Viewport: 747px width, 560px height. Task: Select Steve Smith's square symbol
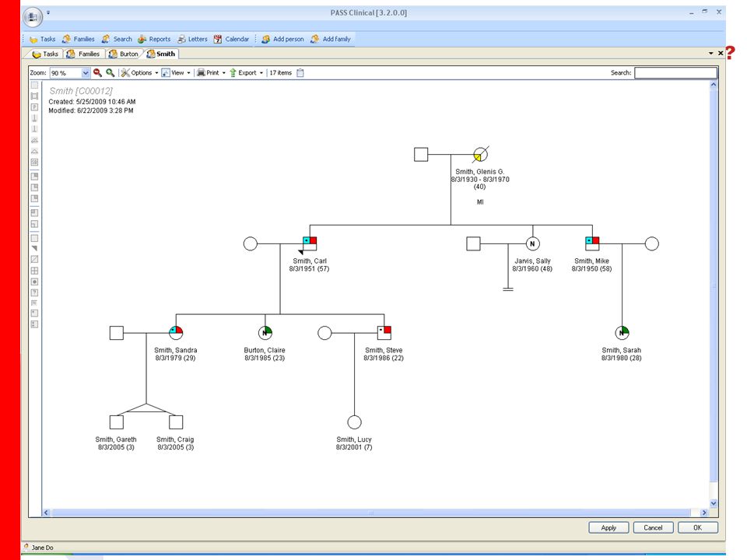click(x=384, y=333)
